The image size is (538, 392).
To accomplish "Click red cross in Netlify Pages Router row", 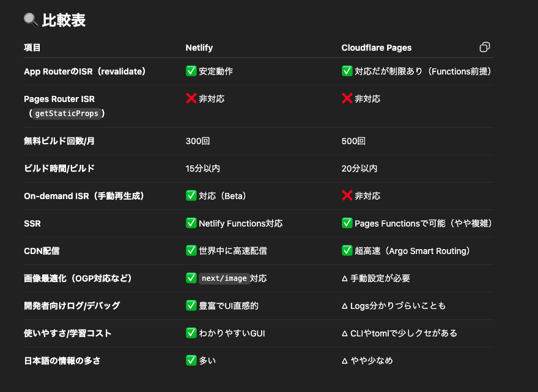I will (x=191, y=98).
